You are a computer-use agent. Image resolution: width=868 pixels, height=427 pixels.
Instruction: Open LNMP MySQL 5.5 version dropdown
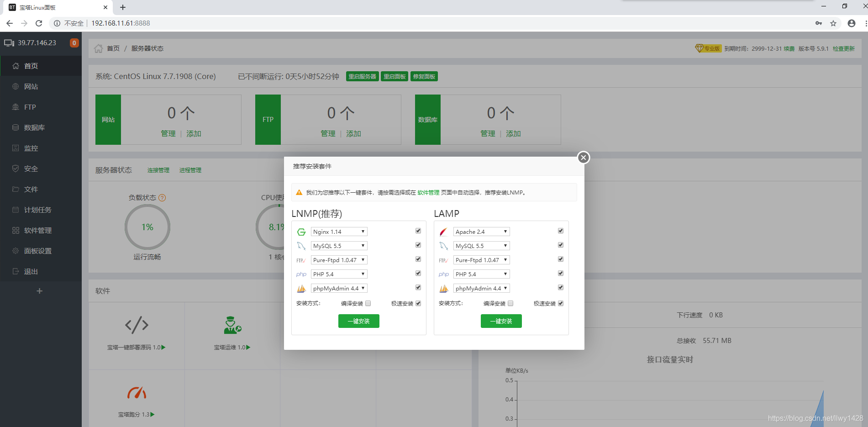tap(339, 246)
